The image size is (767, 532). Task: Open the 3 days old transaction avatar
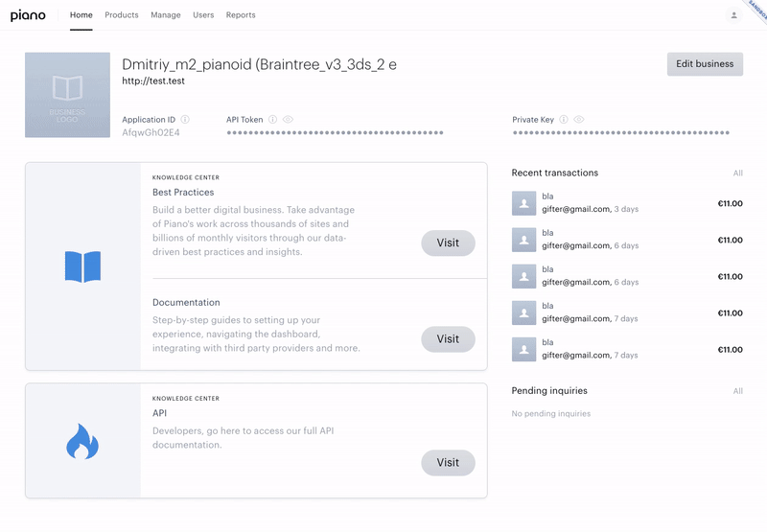tap(523, 203)
